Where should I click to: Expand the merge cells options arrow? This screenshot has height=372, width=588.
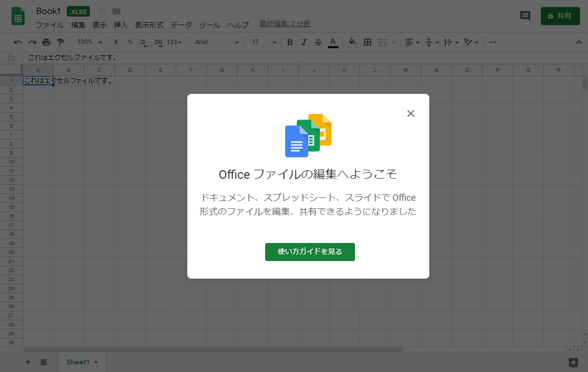[x=393, y=42]
